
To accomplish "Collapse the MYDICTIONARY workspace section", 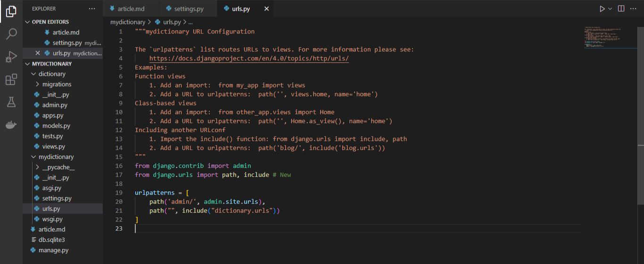I will click(x=52, y=64).
